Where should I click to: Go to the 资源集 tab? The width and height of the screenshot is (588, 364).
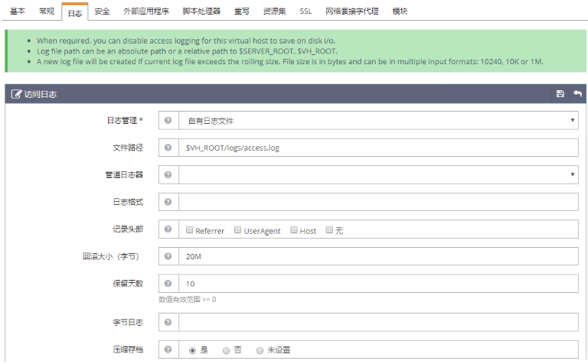[x=275, y=11]
